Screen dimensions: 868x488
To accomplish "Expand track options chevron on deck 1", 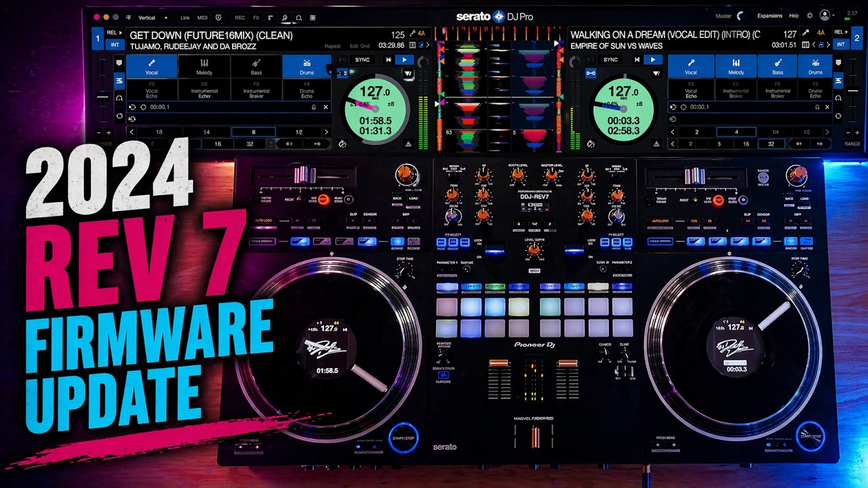I will (x=428, y=45).
